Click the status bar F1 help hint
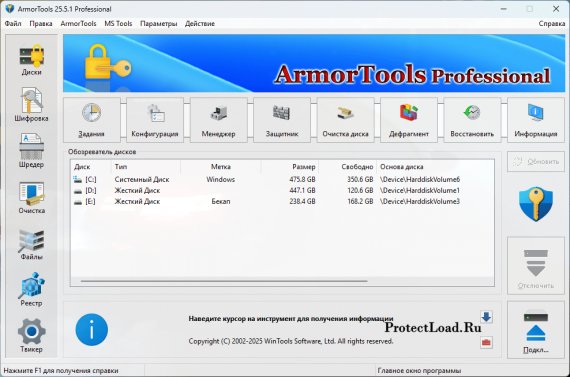The width and height of the screenshot is (570, 377). coord(61,370)
